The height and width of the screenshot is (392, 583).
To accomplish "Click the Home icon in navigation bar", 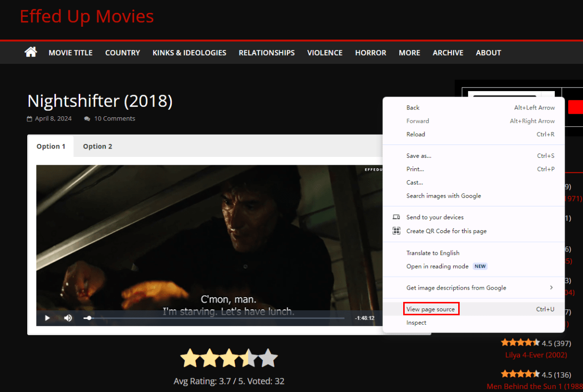I will pyautogui.click(x=31, y=52).
